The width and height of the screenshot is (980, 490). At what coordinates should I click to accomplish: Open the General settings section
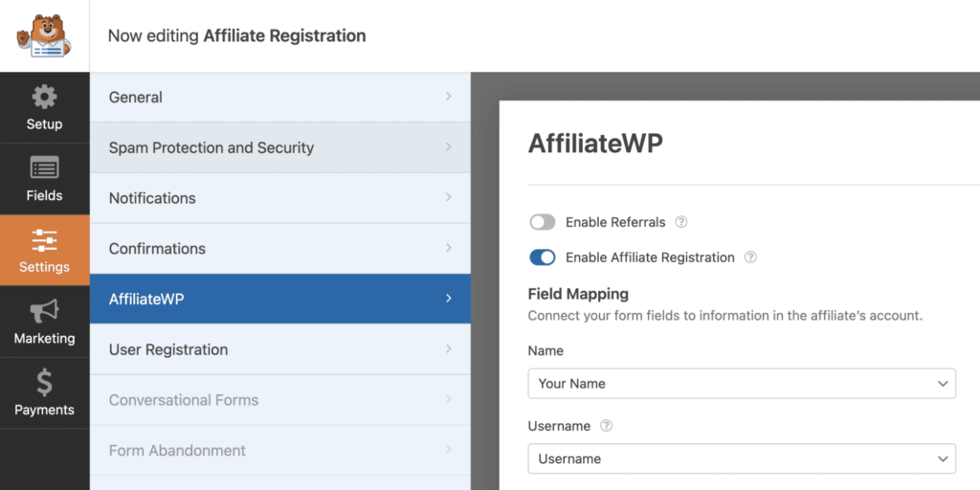[280, 97]
